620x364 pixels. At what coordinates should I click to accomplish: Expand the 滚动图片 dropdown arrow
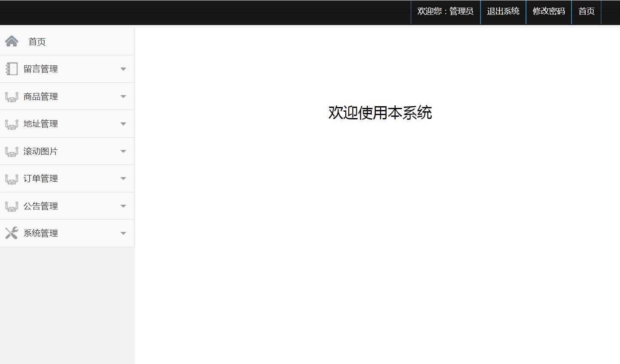point(123,151)
